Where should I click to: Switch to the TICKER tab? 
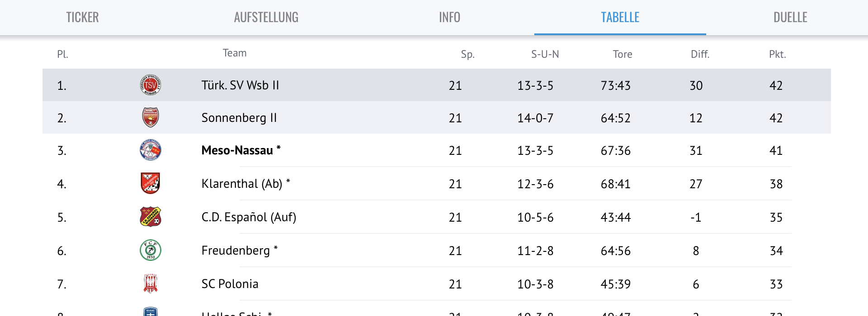coord(82,17)
